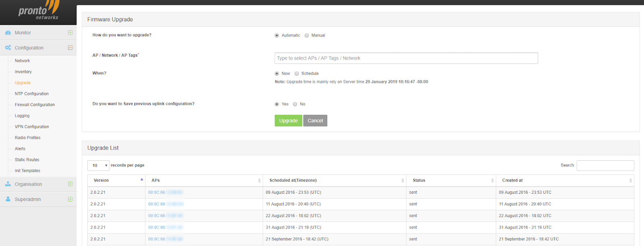Open AP link in 22 August 2016 row
This screenshot has height=246, width=644.
pyautogui.click(x=165, y=216)
